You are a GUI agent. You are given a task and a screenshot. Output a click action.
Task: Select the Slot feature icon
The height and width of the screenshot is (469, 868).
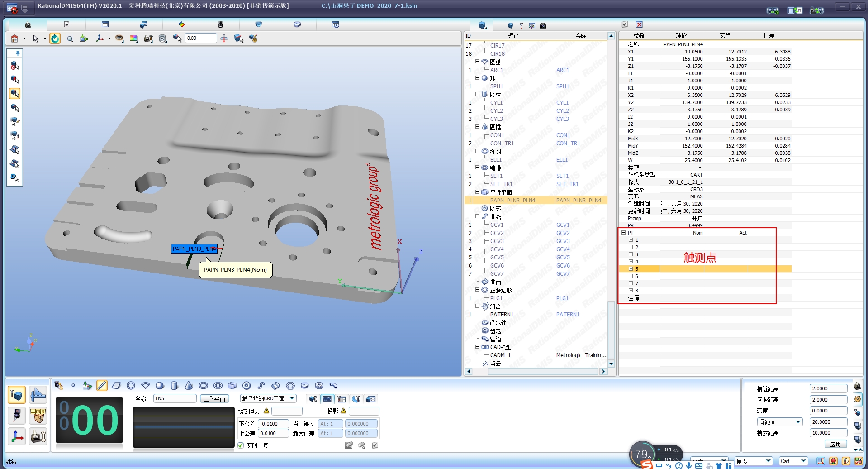click(218, 385)
